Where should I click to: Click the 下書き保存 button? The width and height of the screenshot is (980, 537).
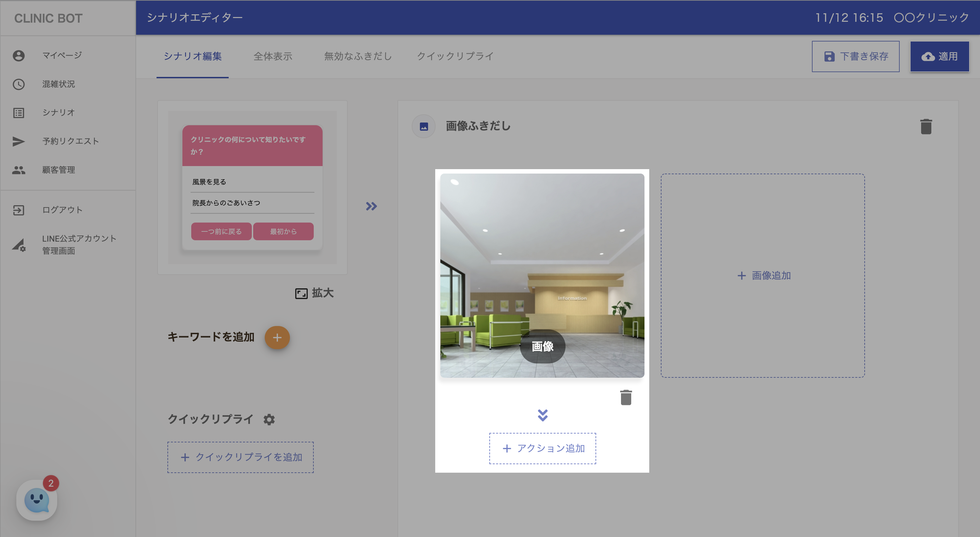click(855, 56)
